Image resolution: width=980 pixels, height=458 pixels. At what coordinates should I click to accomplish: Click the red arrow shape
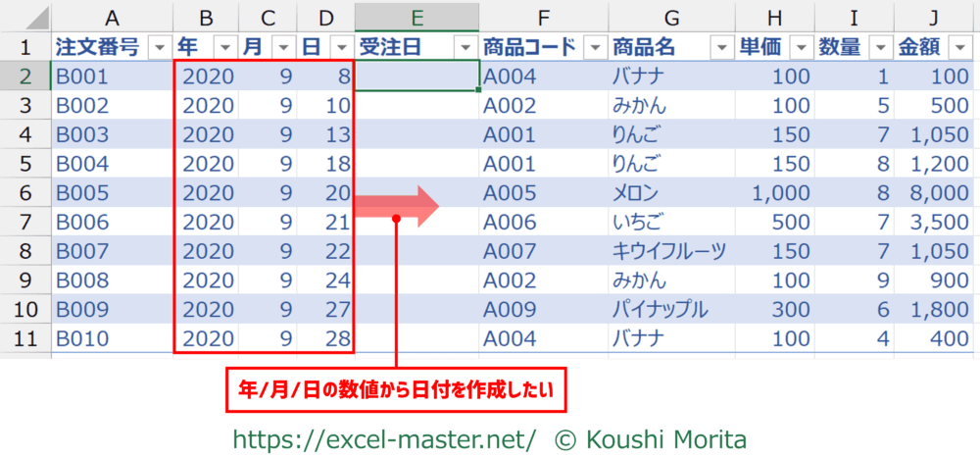(x=398, y=206)
